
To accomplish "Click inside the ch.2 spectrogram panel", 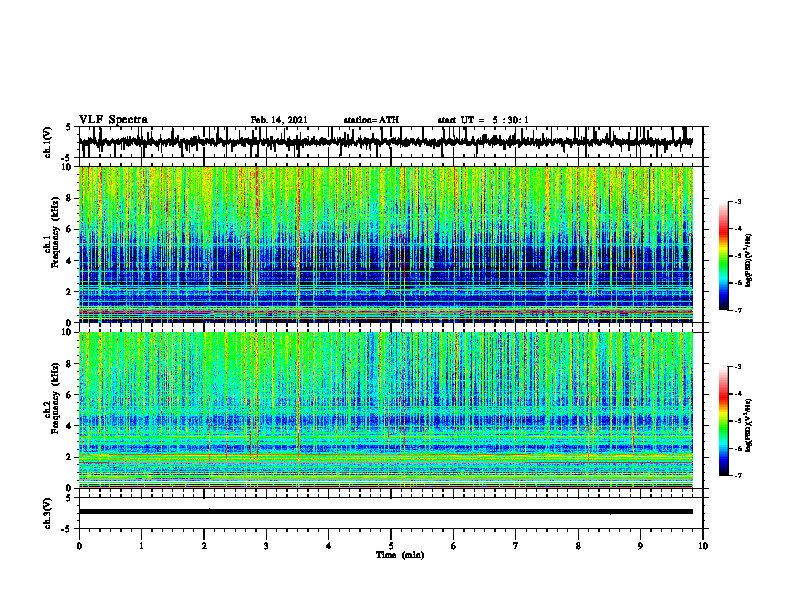I will tap(386, 410).
